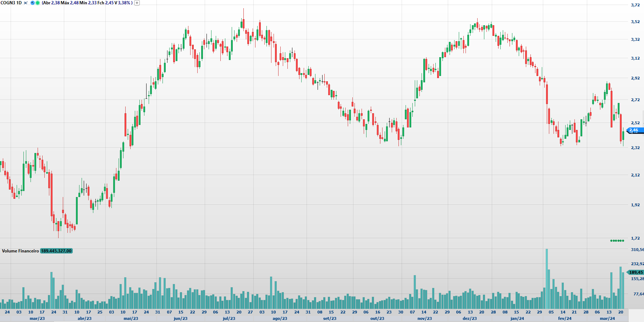The height and width of the screenshot is (322, 644).
Task: Click the mar/24 month label
Action: tap(607, 318)
